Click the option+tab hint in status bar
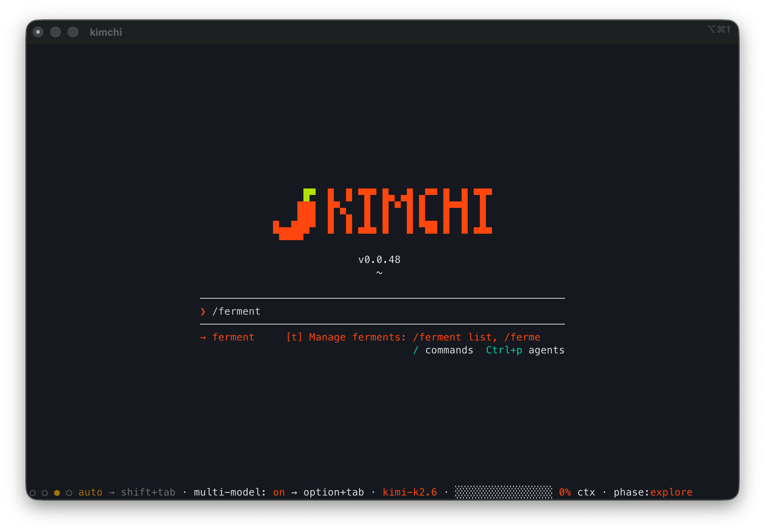765x532 pixels. [x=333, y=492]
